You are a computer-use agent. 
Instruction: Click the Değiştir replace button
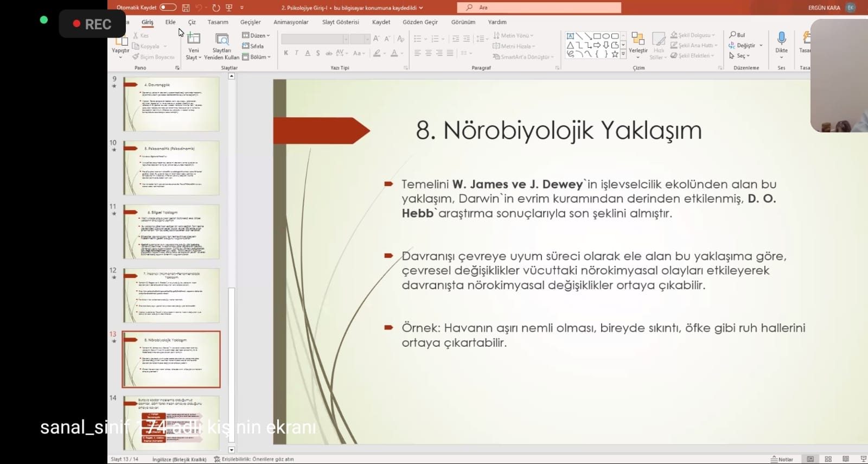point(742,46)
